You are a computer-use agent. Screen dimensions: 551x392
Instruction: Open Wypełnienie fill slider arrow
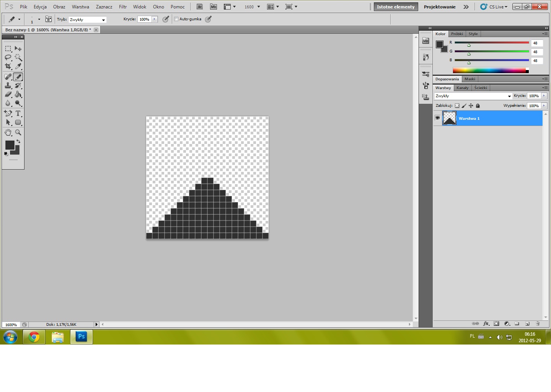[x=544, y=106]
